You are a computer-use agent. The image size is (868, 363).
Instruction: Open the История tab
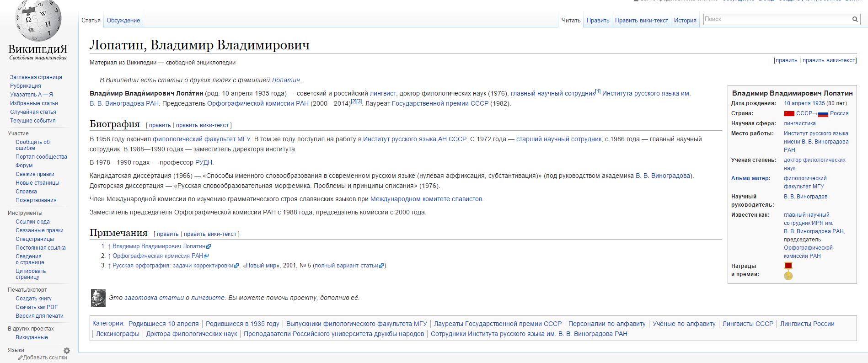[x=685, y=21]
